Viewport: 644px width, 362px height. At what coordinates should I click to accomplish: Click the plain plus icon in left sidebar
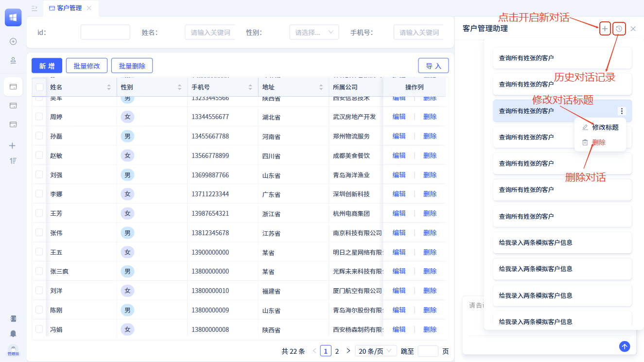click(x=13, y=145)
